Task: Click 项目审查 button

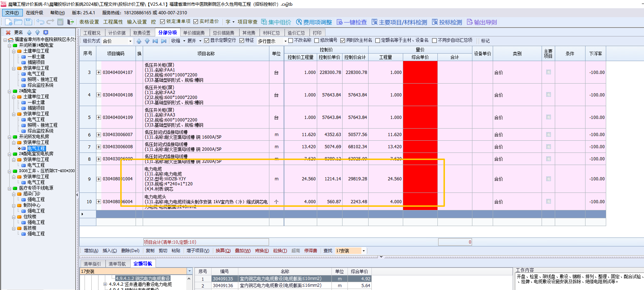Action: tap(247, 22)
